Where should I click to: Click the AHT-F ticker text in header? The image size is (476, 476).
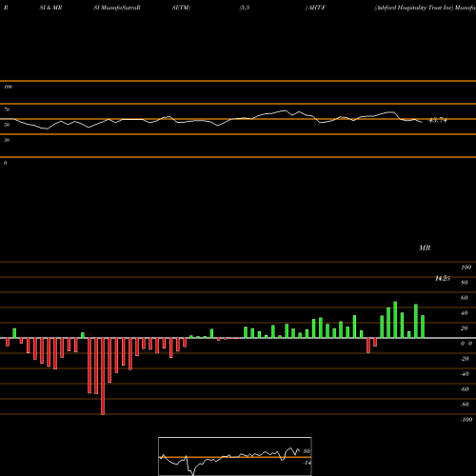pos(316,8)
